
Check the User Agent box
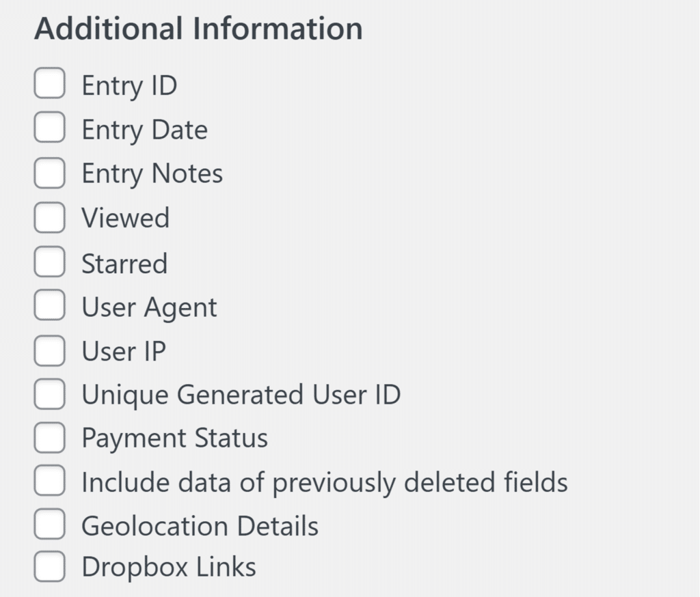[50, 307]
